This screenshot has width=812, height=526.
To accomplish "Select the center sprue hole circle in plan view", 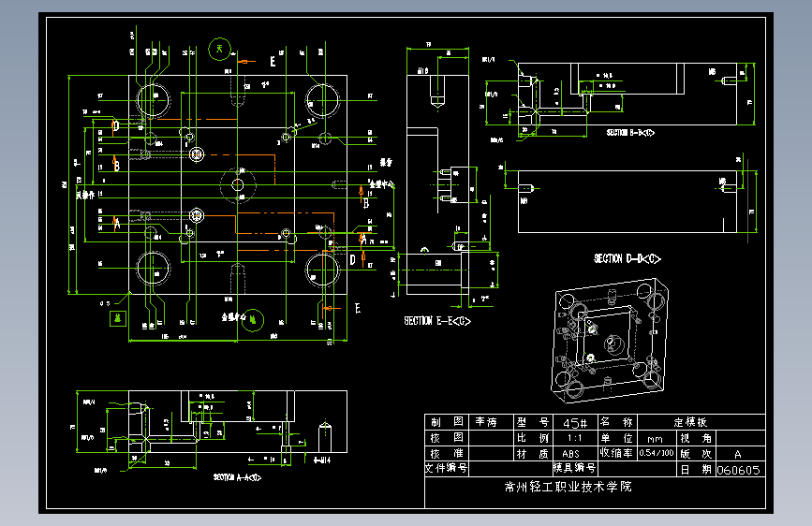I will tap(238, 184).
